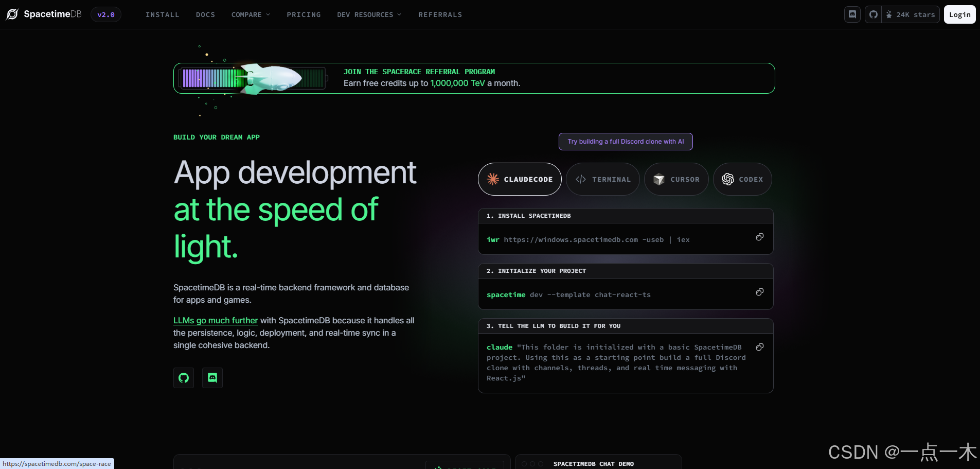
Task: Click 'Try building a full Discord clone with AI'
Action: coord(626,142)
